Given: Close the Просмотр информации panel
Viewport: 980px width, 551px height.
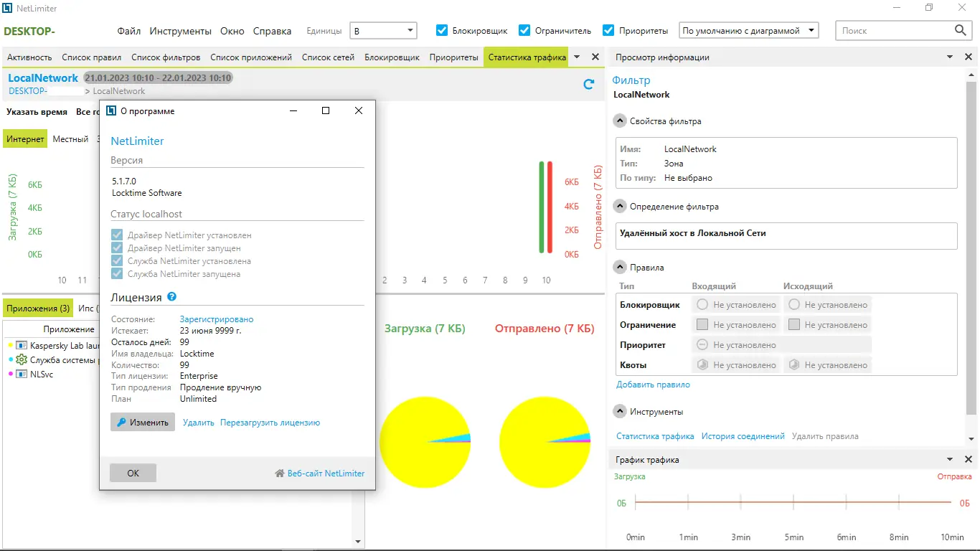Looking at the screenshot, I should click(x=968, y=57).
